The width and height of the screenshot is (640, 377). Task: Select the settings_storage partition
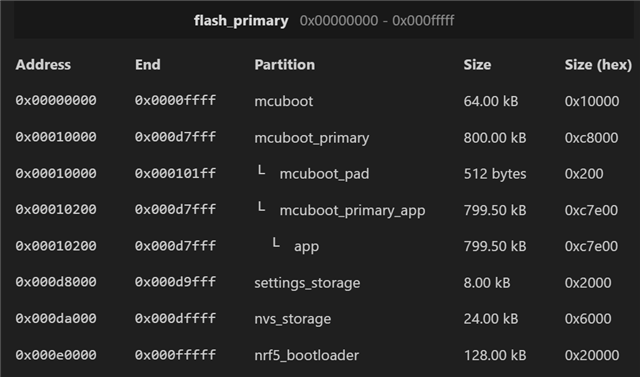click(x=307, y=283)
